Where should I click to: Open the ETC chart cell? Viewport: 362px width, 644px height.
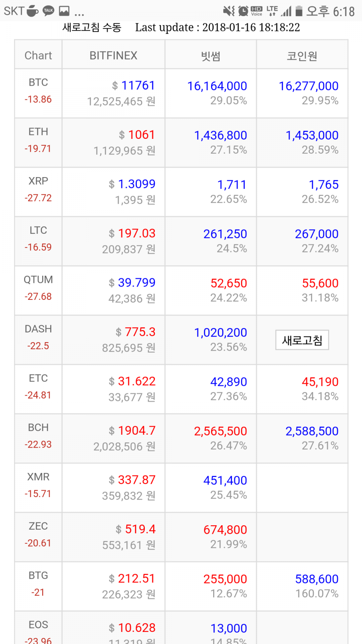pos(38,389)
